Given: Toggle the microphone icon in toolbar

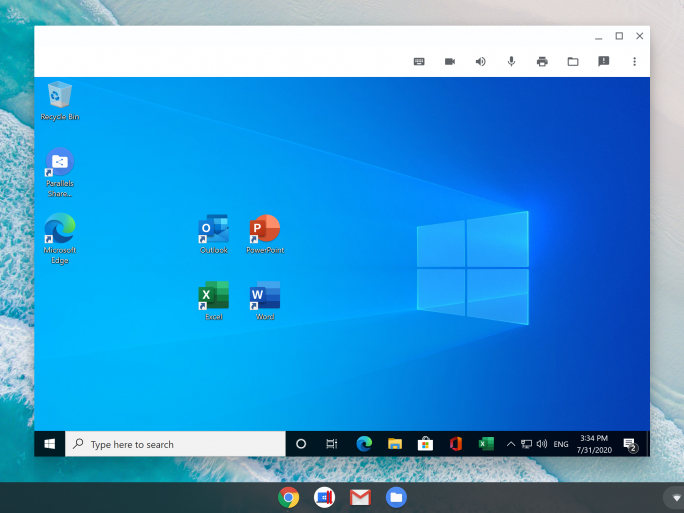Looking at the screenshot, I should click(511, 62).
